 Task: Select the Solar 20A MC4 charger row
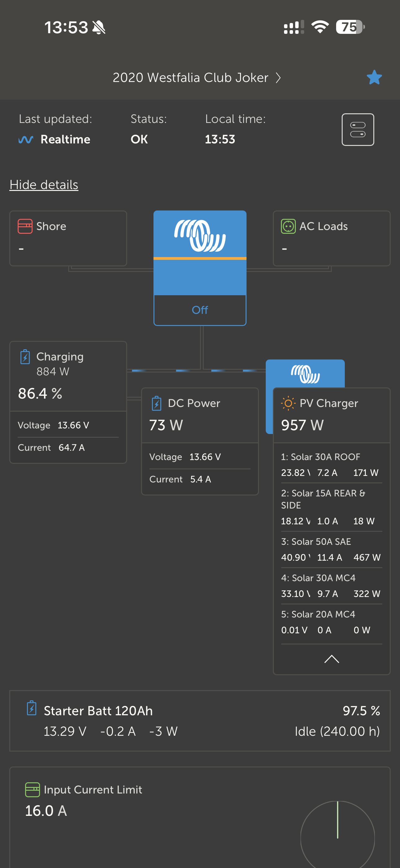tap(331, 622)
